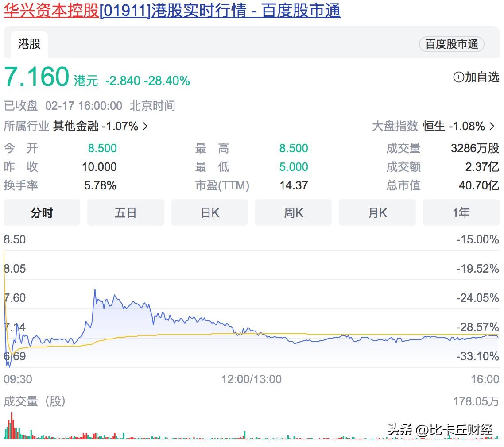The width and height of the screenshot is (504, 447).
Task: Show the 日K candlestick chart
Action: 209,213
